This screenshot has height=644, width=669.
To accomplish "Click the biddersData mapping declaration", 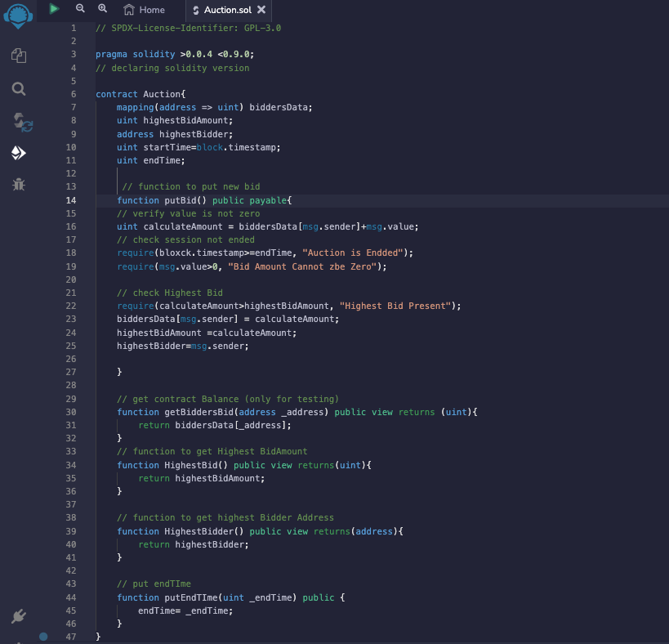I will point(215,107).
